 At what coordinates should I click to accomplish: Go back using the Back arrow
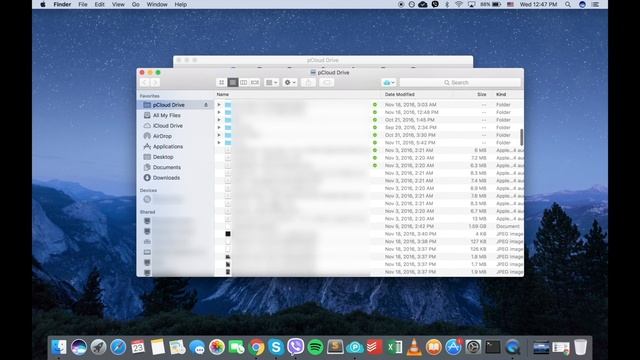[144, 82]
